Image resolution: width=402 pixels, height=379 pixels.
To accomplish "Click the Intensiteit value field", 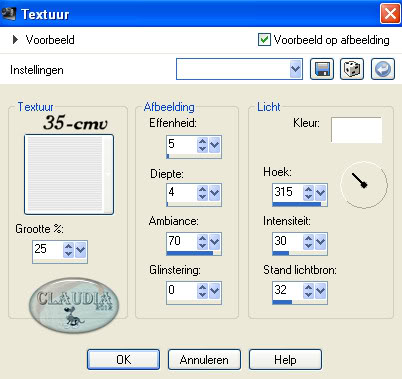I will click(288, 241).
